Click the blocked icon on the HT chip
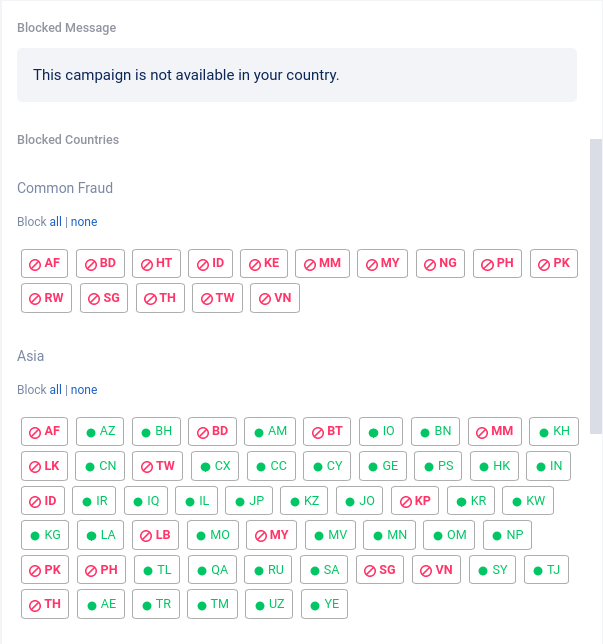The height and width of the screenshot is (644, 603). coord(146,264)
